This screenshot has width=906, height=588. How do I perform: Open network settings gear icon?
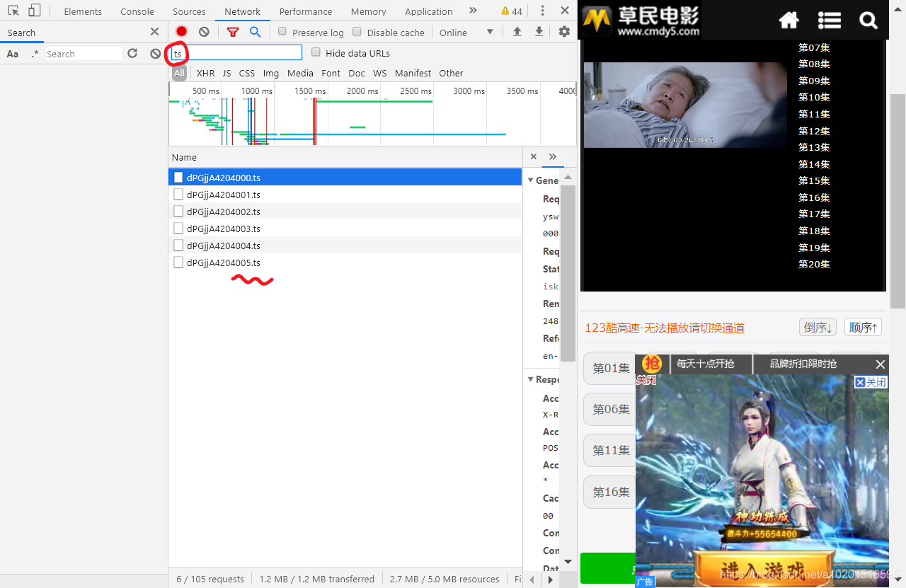coord(564,32)
